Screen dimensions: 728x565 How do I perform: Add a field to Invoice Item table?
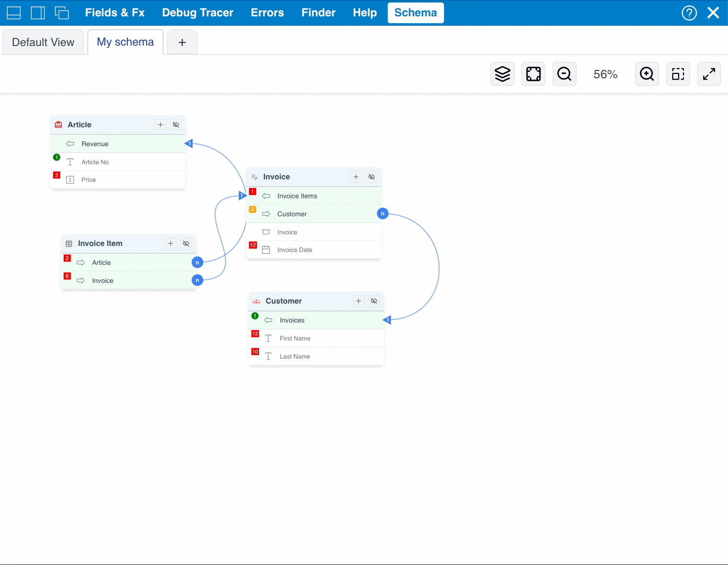[171, 243]
